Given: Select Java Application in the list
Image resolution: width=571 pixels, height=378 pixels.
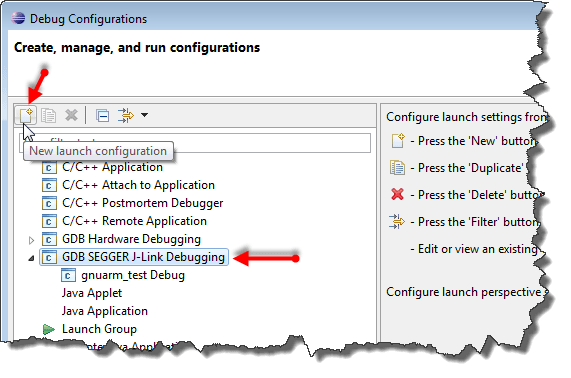Looking at the screenshot, I should (x=105, y=311).
